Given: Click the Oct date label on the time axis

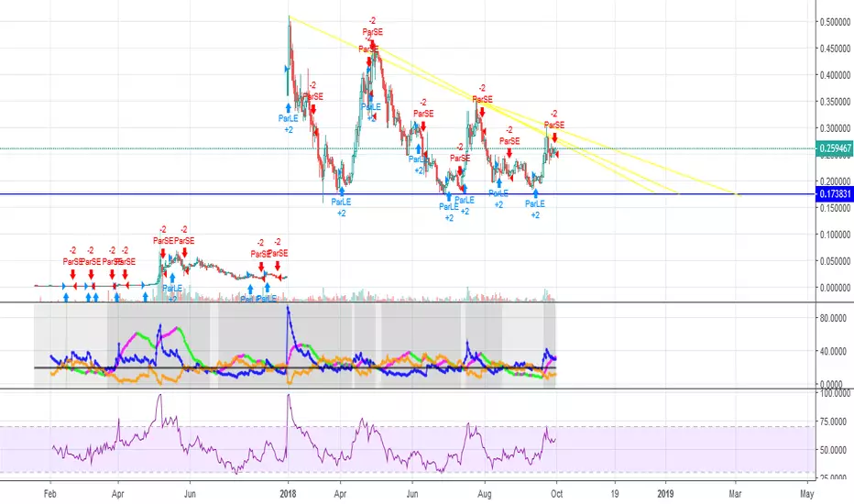Looking at the screenshot, I should [556, 494].
